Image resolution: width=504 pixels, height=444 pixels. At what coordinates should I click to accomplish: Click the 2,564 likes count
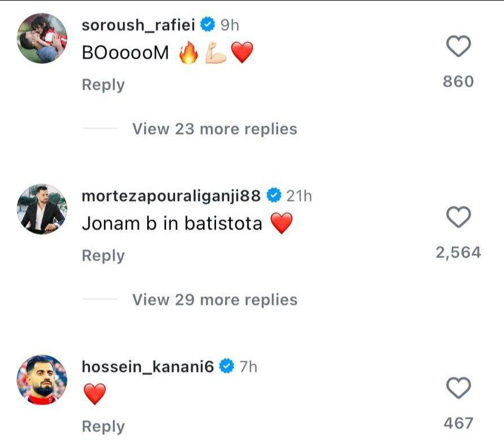[458, 252]
